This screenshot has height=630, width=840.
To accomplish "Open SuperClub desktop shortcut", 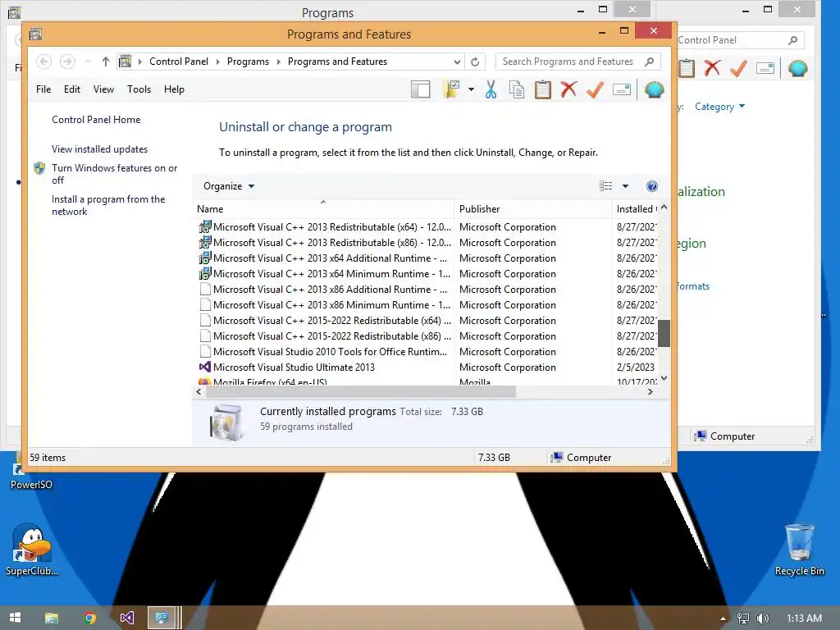I will (32, 550).
